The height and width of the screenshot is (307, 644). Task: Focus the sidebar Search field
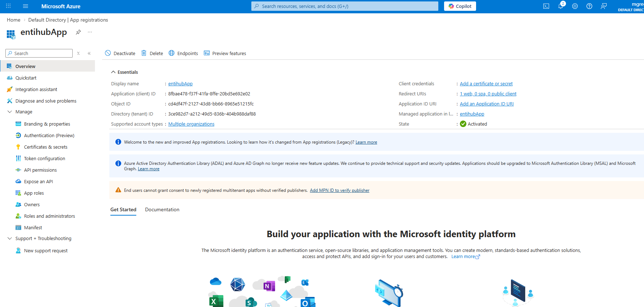(x=39, y=53)
